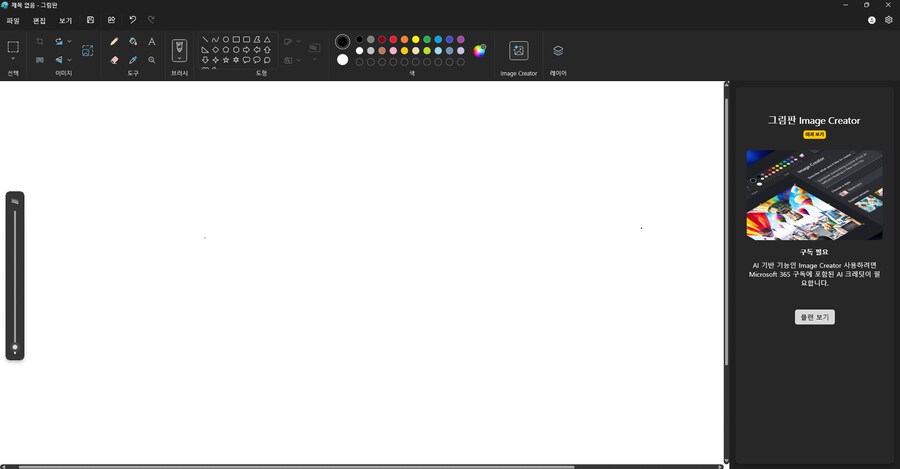Toggle the 레이어 (Layers) panel

558,51
